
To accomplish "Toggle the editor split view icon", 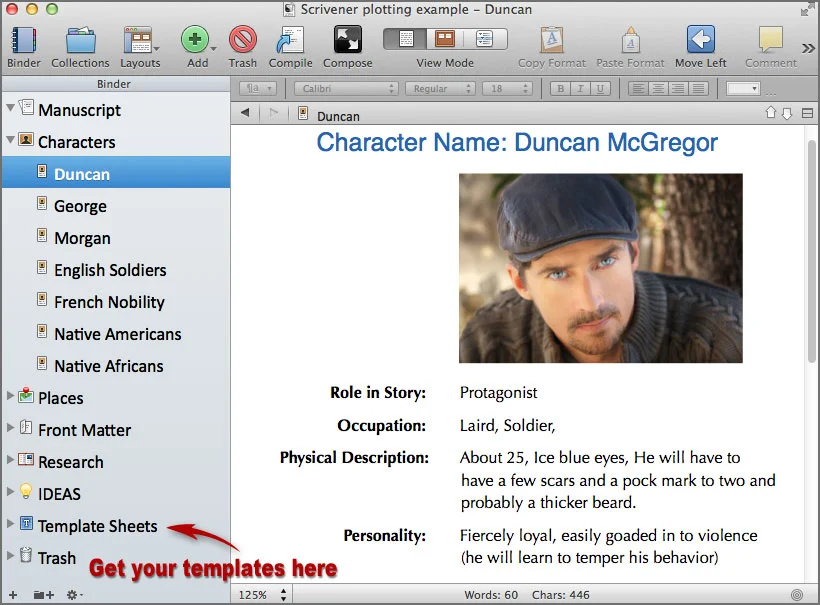I will 807,113.
